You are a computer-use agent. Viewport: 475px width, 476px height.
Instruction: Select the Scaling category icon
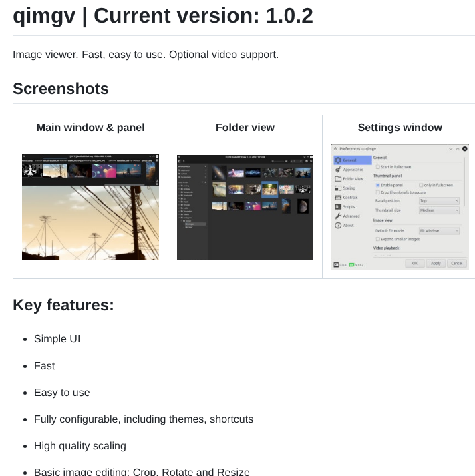coord(338,188)
